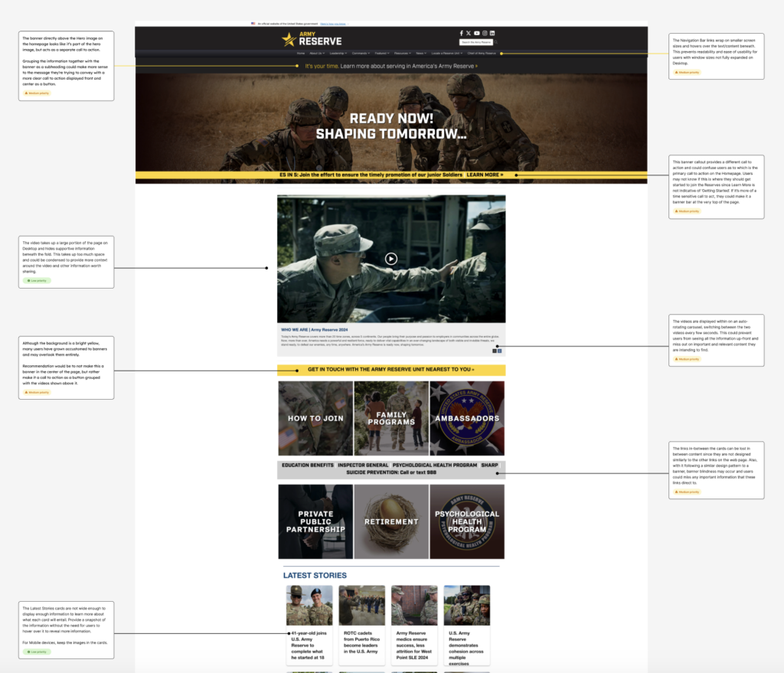Click the EDUCATION BENEFITS link
Image resolution: width=784 pixels, height=673 pixels.
click(308, 465)
